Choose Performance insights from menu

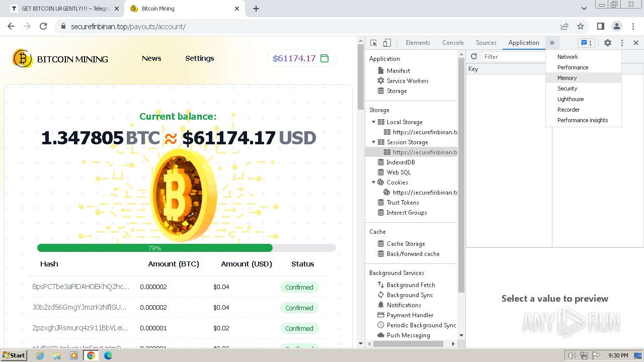[584, 120]
